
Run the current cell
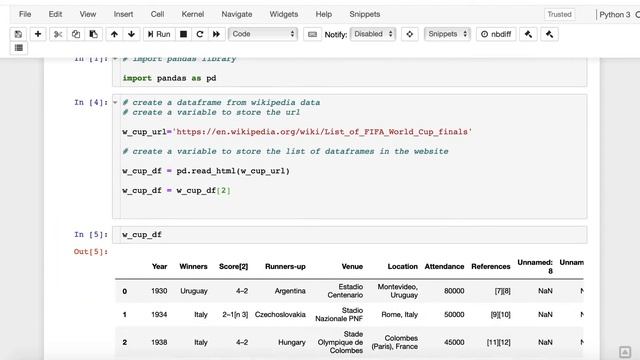(x=159, y=34)
